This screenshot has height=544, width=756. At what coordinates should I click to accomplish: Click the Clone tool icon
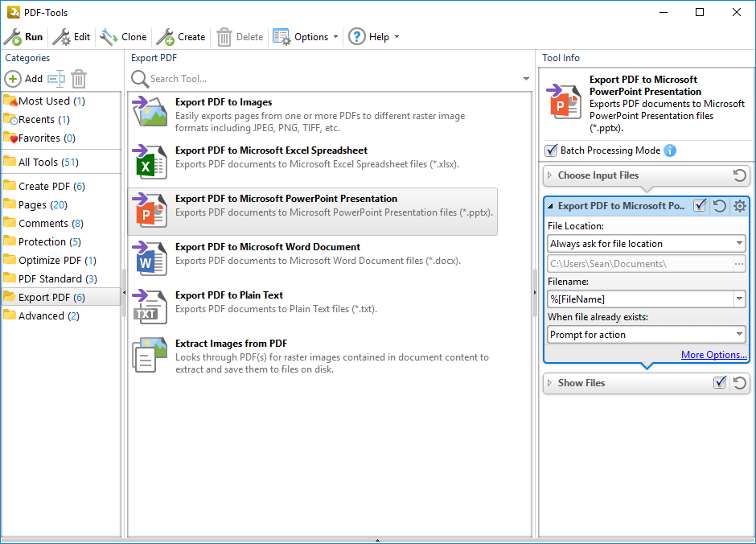click(x=109, y=37)
